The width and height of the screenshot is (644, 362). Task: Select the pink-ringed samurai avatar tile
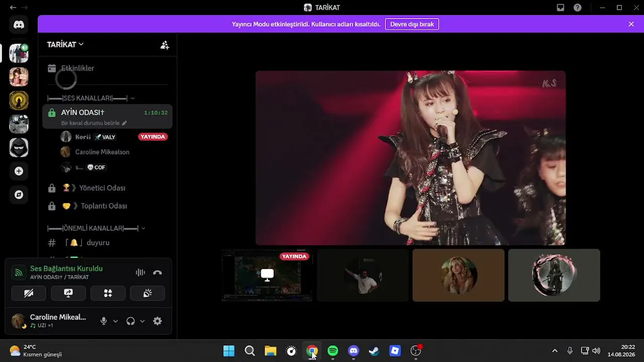coord(554,275)
